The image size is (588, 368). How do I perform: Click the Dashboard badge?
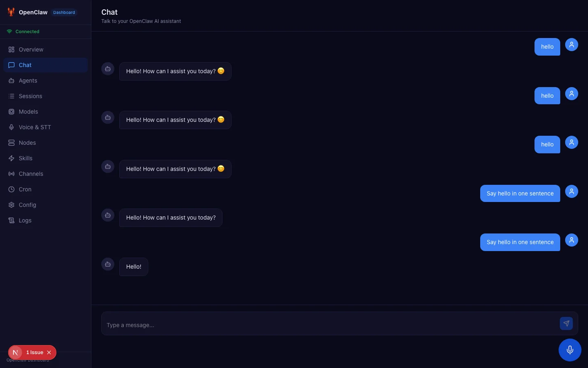[64, 12]
